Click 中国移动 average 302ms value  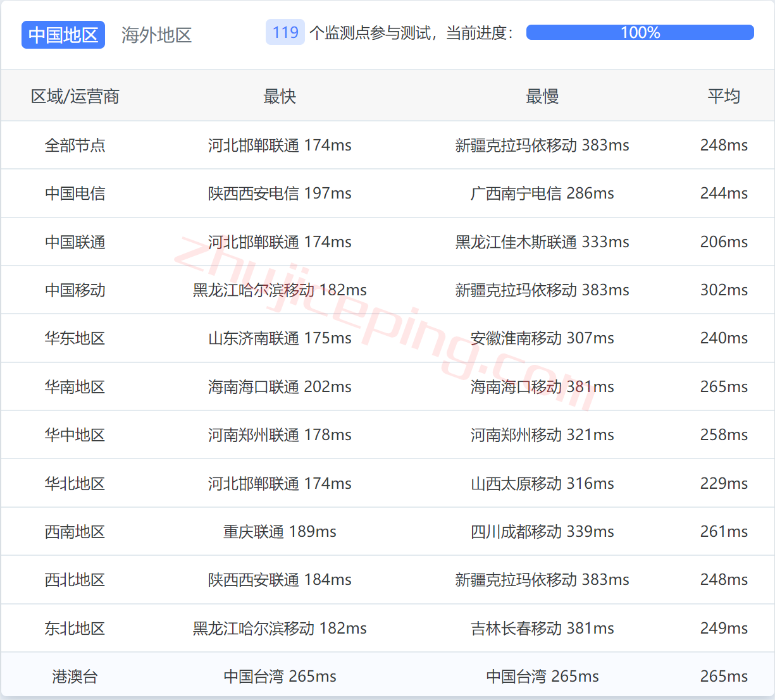(724, 290)
